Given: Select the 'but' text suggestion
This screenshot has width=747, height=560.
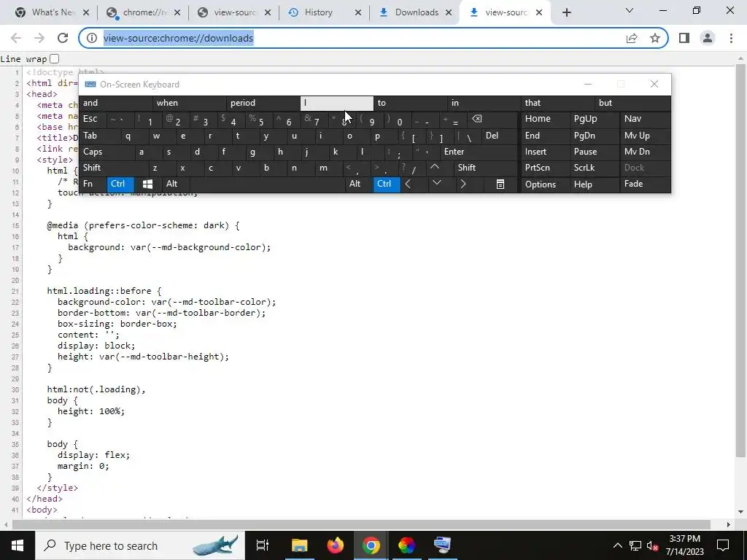Looking at the screenshot, I should [632, 103].
